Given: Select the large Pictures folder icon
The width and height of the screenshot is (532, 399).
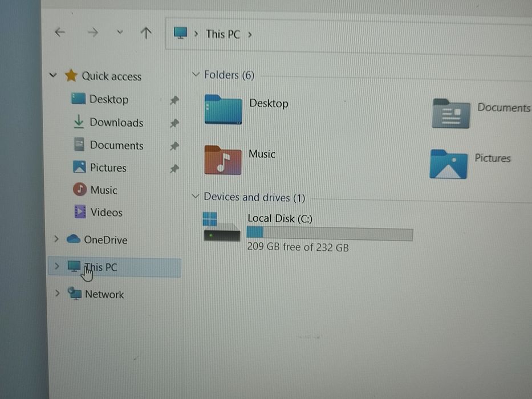Looking at the screenshot, I should (x=449, y=164).
